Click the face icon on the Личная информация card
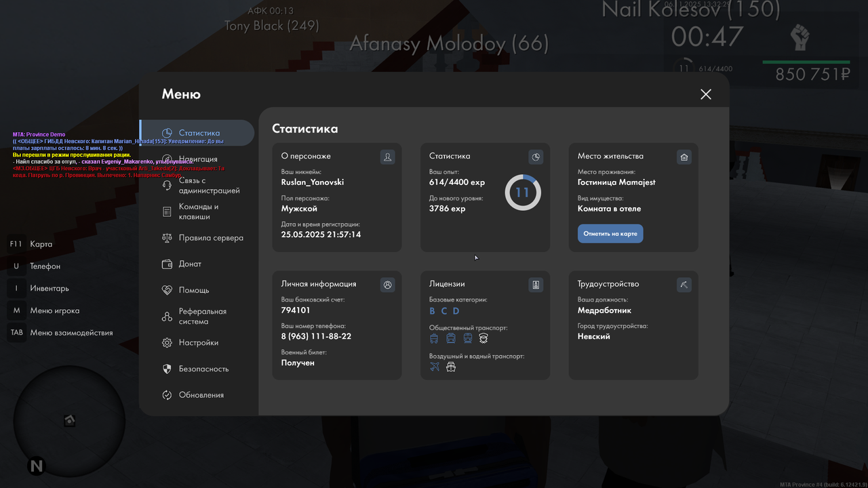The height and width of the screenshot is (488, 868). [388, 285]
